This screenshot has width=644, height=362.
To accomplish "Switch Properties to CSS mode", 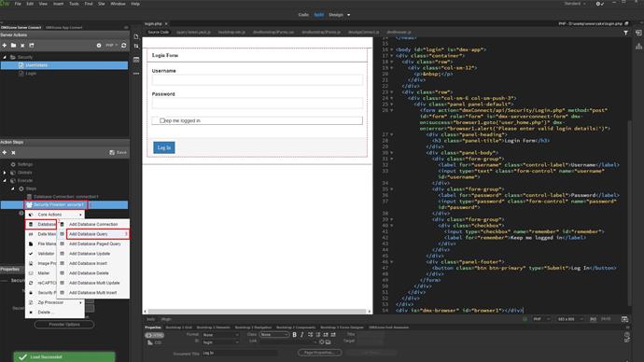I will 154,342.
